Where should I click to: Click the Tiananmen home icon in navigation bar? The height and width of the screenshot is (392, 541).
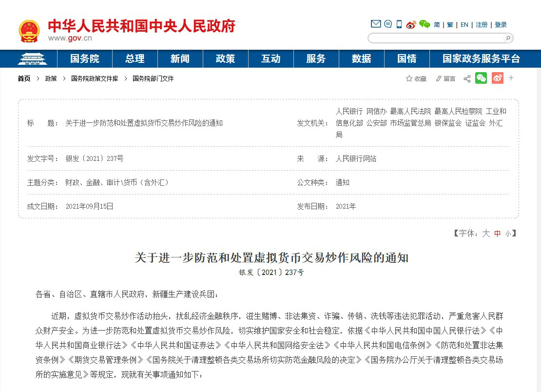[x=32, y=59]
